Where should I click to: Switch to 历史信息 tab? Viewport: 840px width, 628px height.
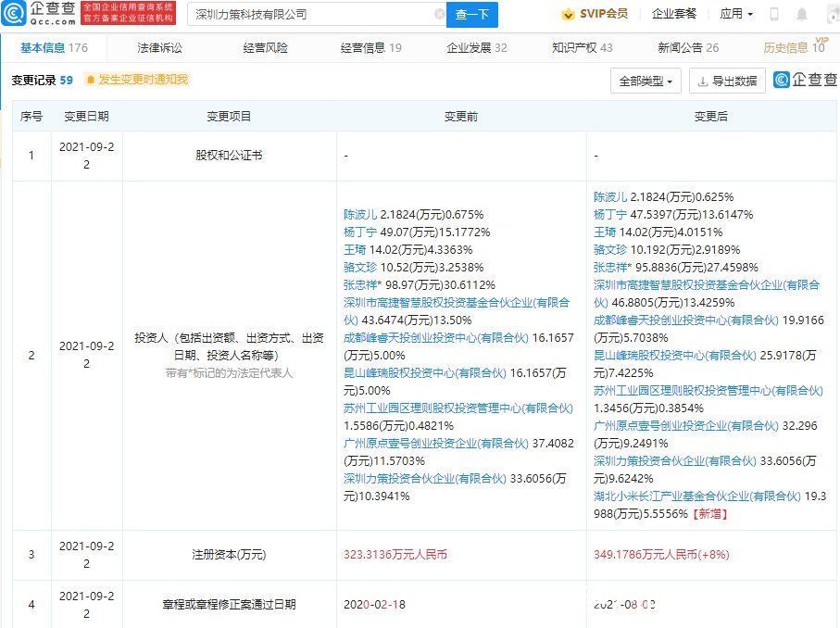795,47
